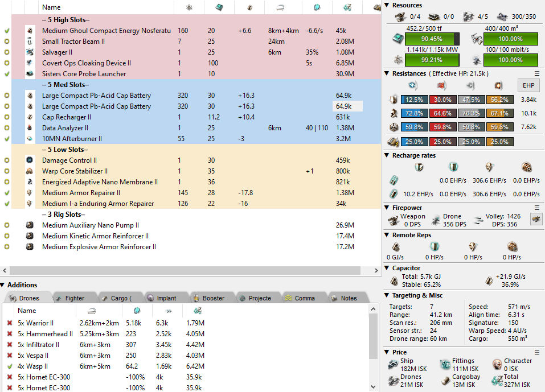Collapse the Additions section

click(3, 285)
